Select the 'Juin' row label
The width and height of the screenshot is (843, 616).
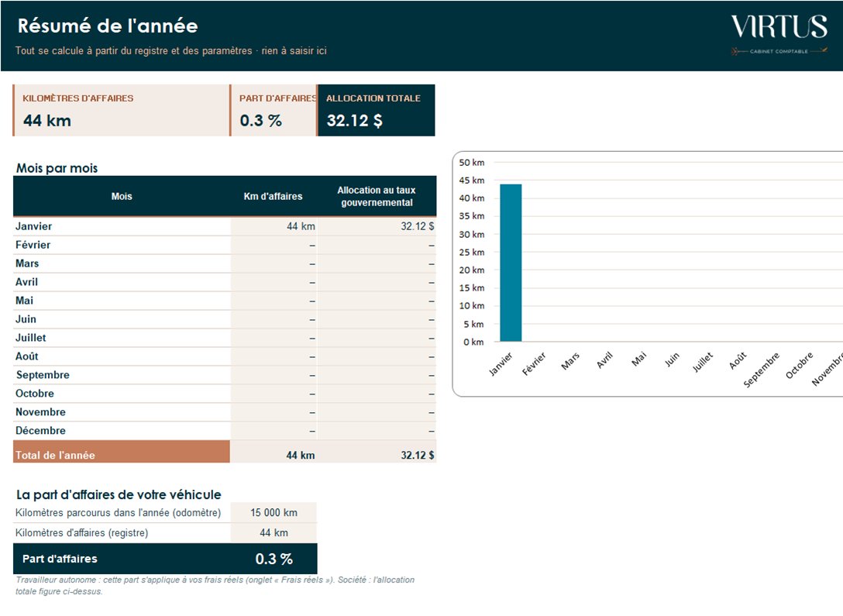(26, 318)
